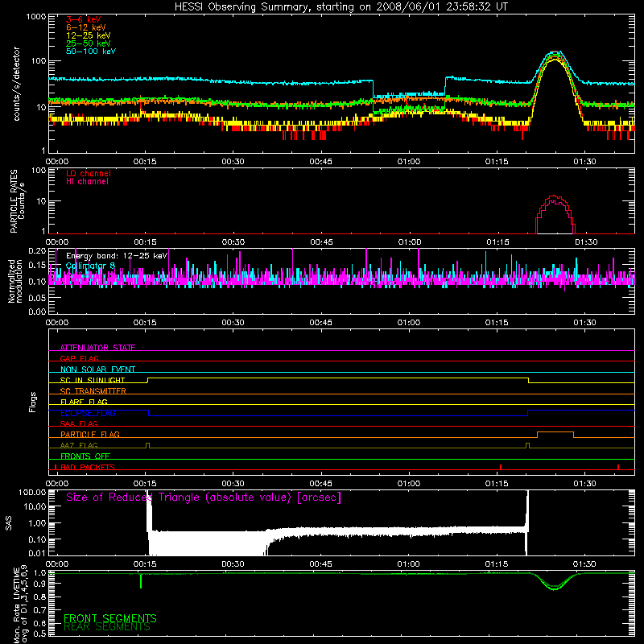644x644 pixels.
Task: Click the 0.8 livetime tick value
Action: pos(39,597)
